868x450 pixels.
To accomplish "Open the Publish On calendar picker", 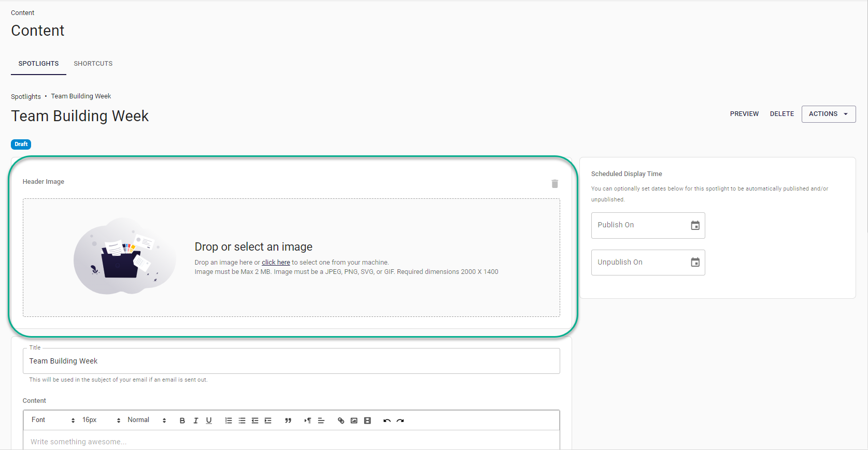I will pyautogui.click(x=695, y=225).
